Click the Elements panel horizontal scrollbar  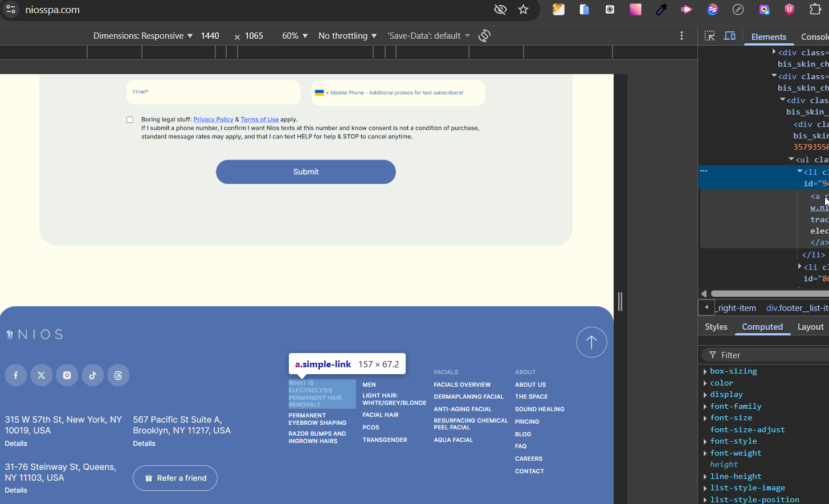click(x=770, y=294)
